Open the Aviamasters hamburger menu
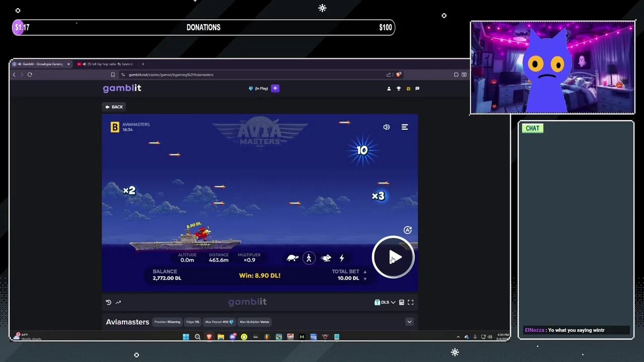Viewport: 644px width, 362px height. coord(405,127)
